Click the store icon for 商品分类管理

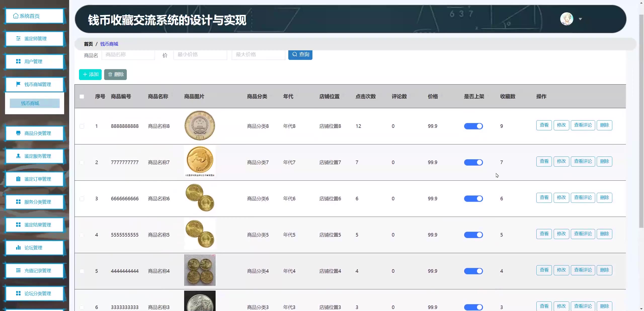coord(18,133)
